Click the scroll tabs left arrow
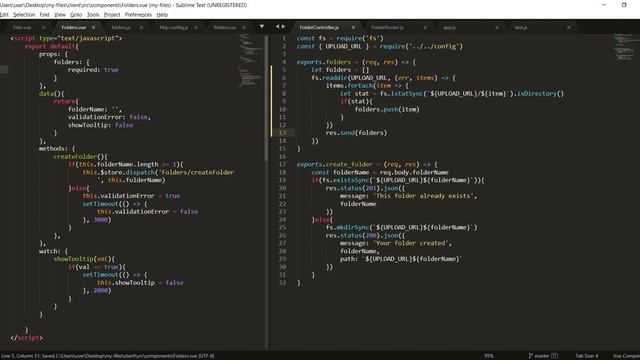Screen dimensions: 640x360 coord(277,27)
